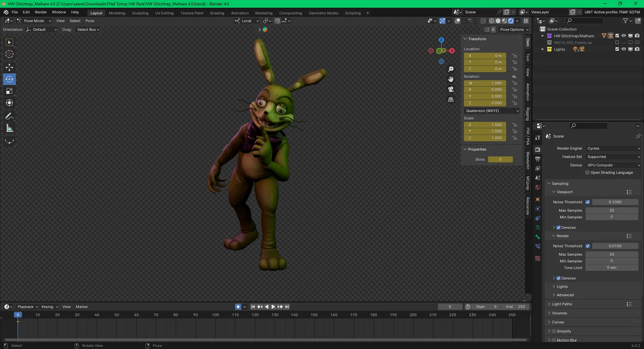
Task: Toggle perspective/orthographic grid icon
Action: click(x=451, y=100)
